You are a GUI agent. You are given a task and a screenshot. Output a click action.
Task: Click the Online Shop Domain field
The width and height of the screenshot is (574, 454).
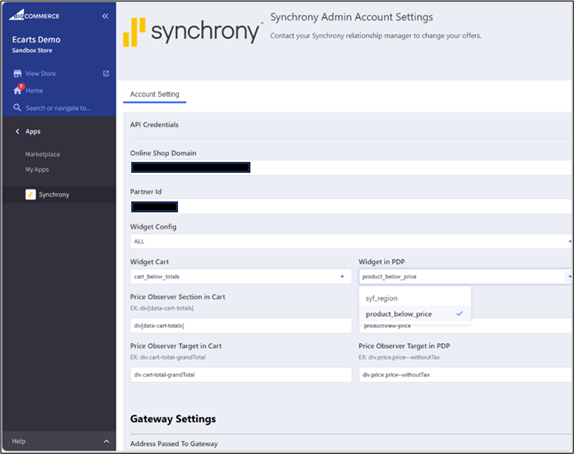pos(351,167)
